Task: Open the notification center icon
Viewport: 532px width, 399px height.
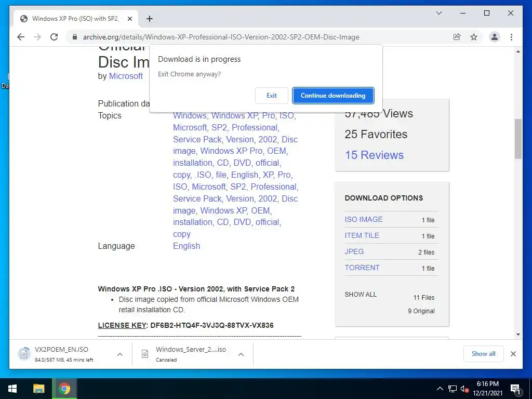Action: tap(515, 389)
